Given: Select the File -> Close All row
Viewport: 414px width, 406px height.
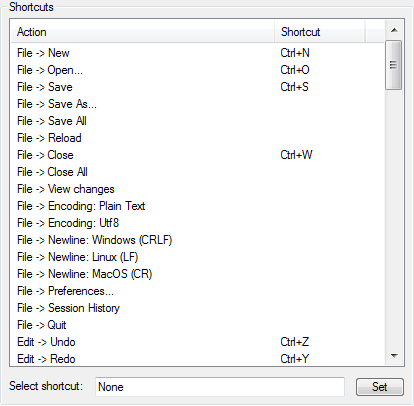Looking at the screenshot, I should coord(197,172).
